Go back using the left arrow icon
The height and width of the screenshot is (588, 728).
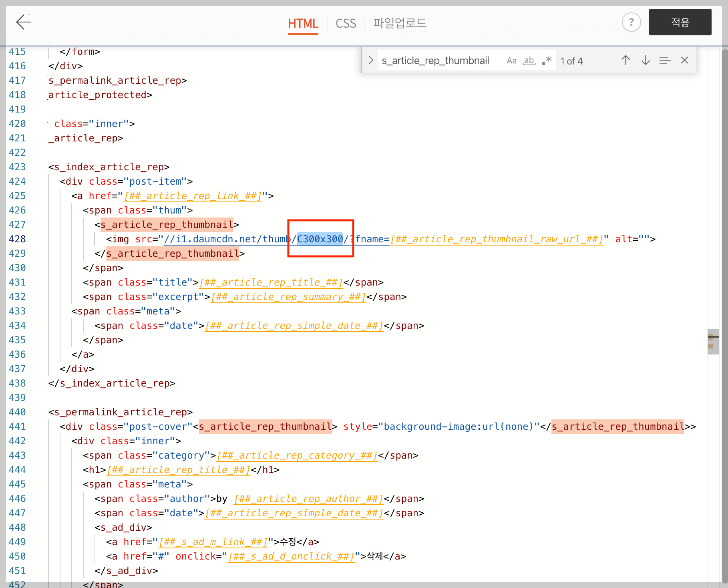(24, 22)
